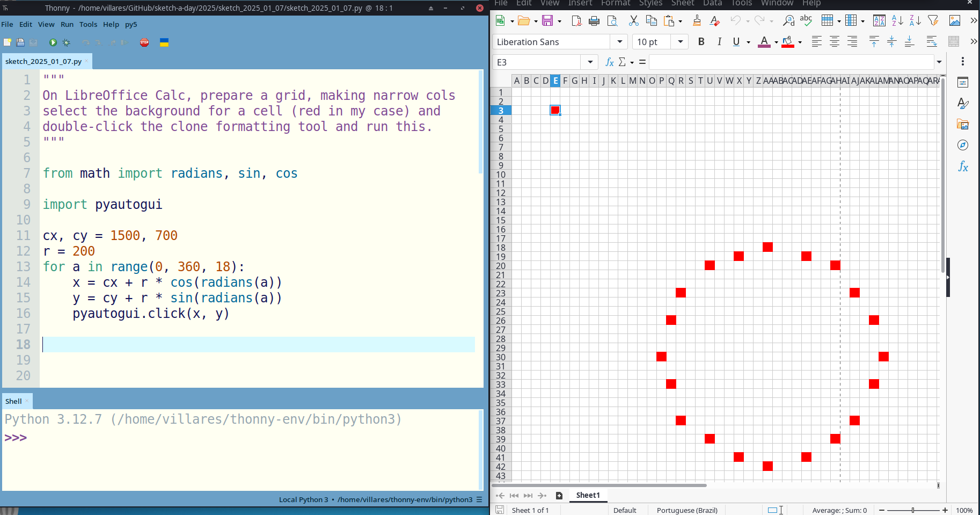Viewport: 980px width, 515px height.
Task: Click the formula input line
Action: tap(791, 62)
